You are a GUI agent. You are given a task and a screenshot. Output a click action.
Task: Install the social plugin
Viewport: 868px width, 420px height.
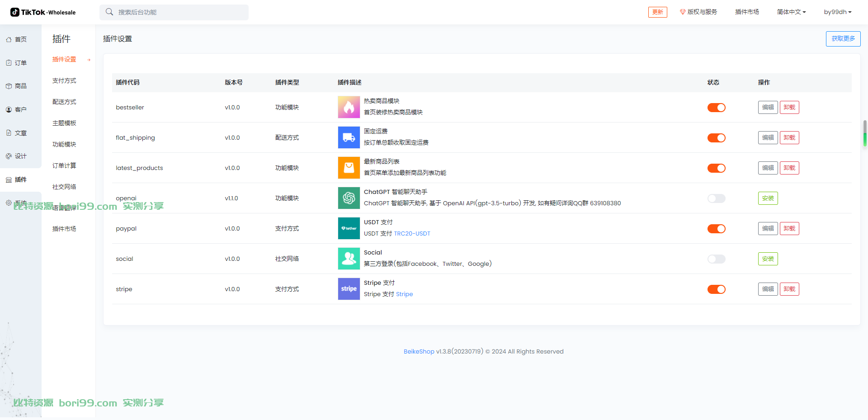tap(768, 259)
